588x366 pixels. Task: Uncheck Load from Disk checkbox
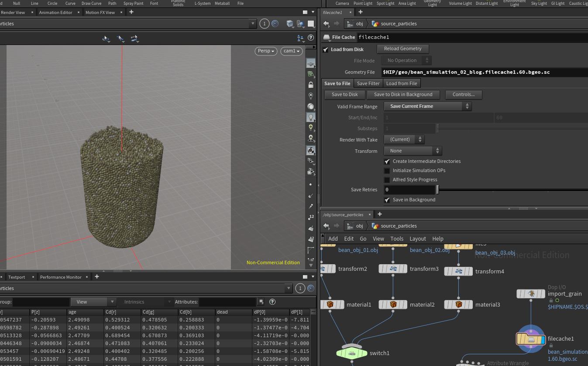pyautogui.click(x=326, y=49)
